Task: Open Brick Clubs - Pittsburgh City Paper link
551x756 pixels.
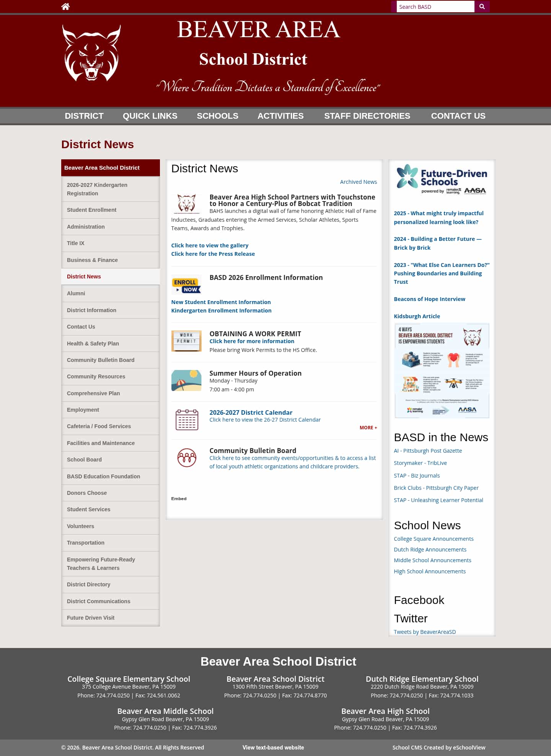Action: (436, 488)
